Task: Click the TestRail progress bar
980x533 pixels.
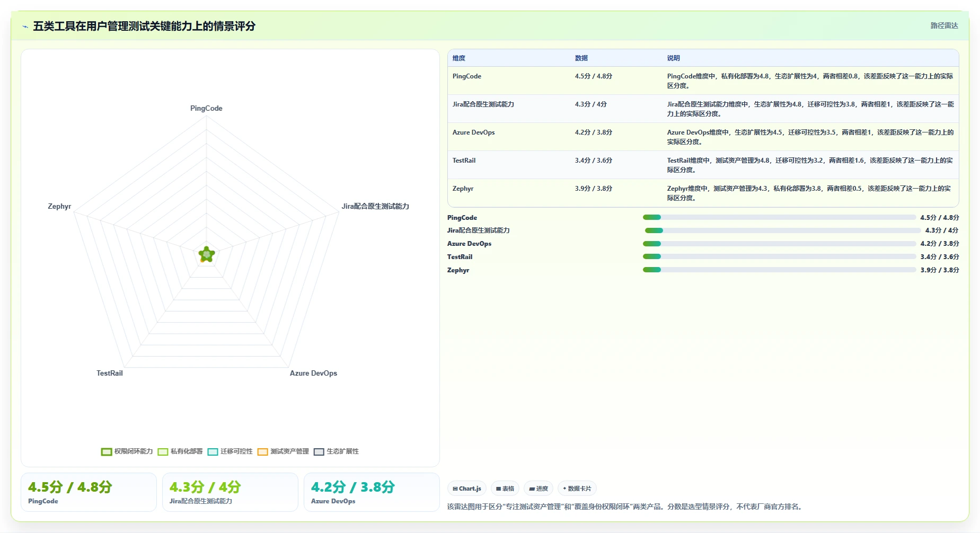Action: tap(779, 256)
